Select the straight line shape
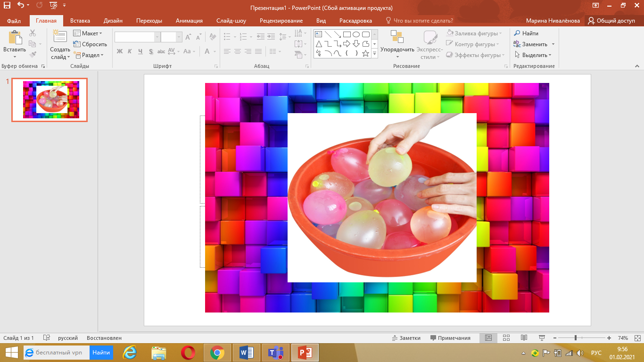This screenshot has width=644, height=362. point(328,34)
